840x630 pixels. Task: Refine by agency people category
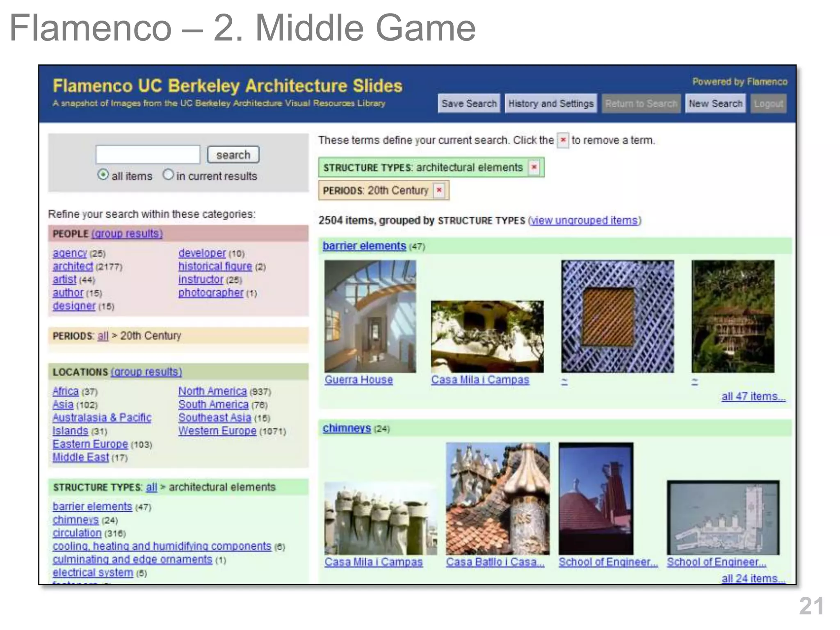pos(70,253)
